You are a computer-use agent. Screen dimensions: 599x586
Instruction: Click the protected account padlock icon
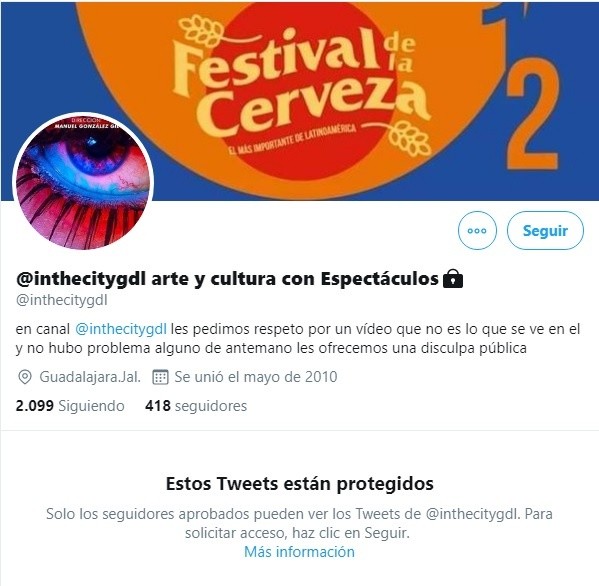pyautogui.click(x=452, y=278)
